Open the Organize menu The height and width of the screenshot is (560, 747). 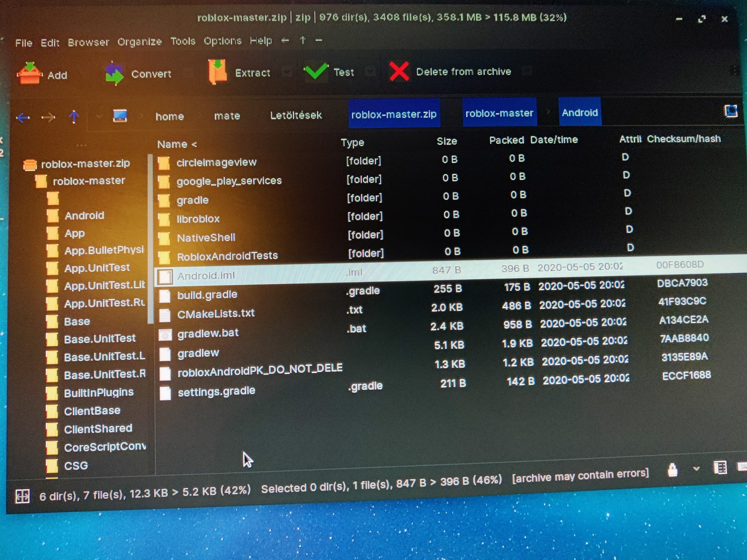pos(139,42)
